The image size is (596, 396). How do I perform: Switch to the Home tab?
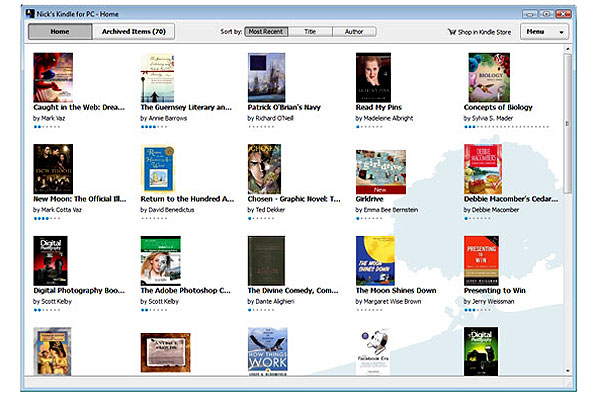point(60,32)
